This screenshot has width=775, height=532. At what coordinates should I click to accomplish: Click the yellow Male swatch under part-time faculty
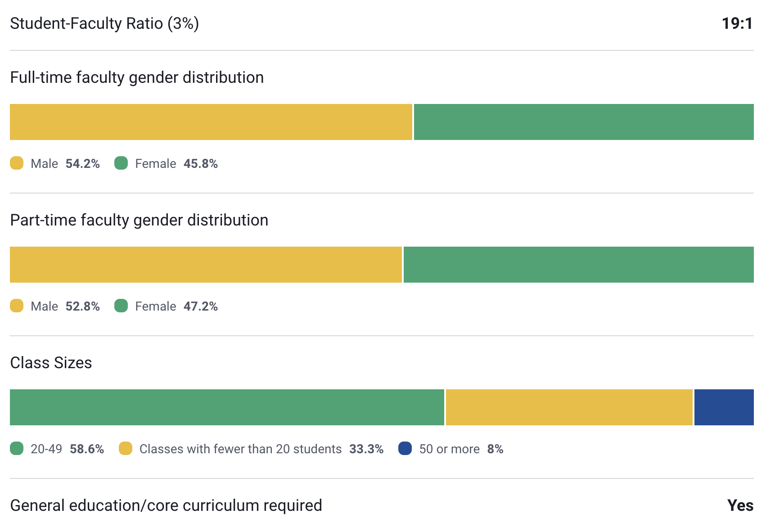pyautogui.click(x=17, y=306)
